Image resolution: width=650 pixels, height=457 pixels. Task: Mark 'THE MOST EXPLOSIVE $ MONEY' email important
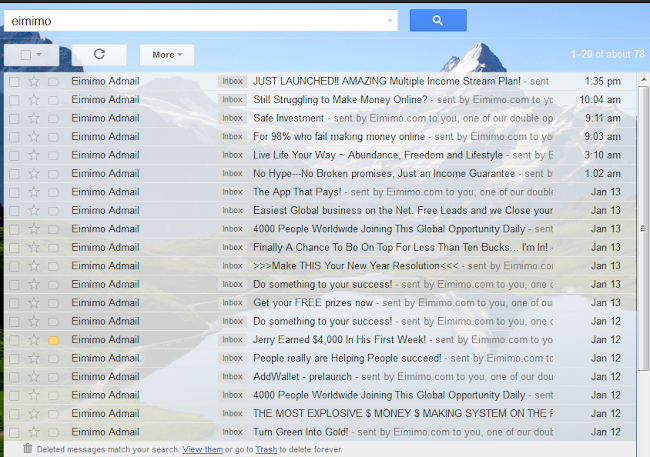tap(53, 414)
